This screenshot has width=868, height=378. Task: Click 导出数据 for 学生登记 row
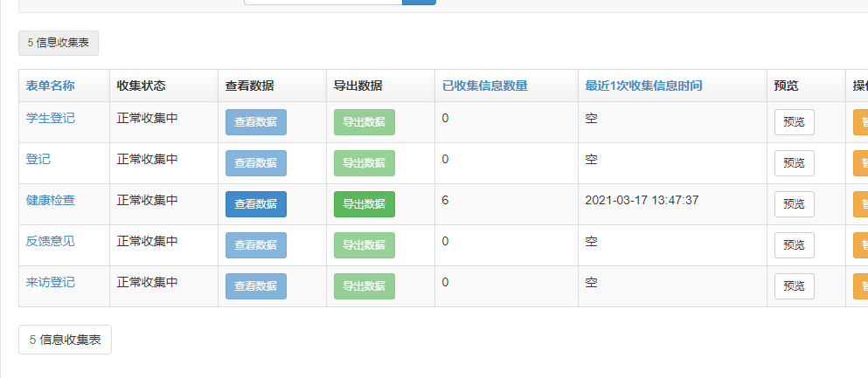click(x=365, y=122)
